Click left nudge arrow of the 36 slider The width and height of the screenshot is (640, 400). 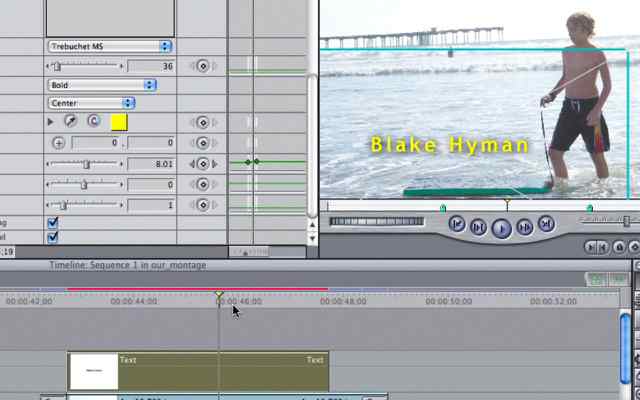pos(48,66)
